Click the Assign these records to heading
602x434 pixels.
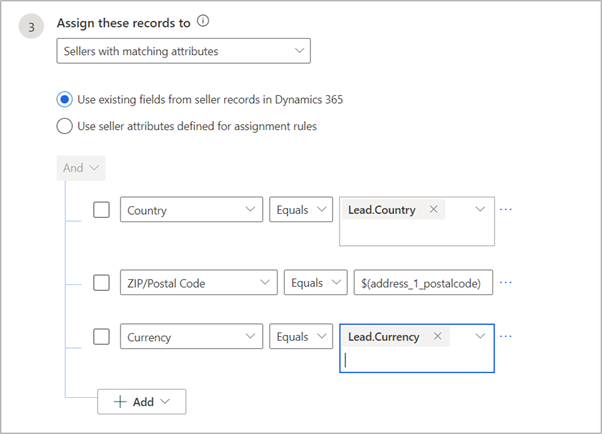pyautogui.click(x=124, y=23)
